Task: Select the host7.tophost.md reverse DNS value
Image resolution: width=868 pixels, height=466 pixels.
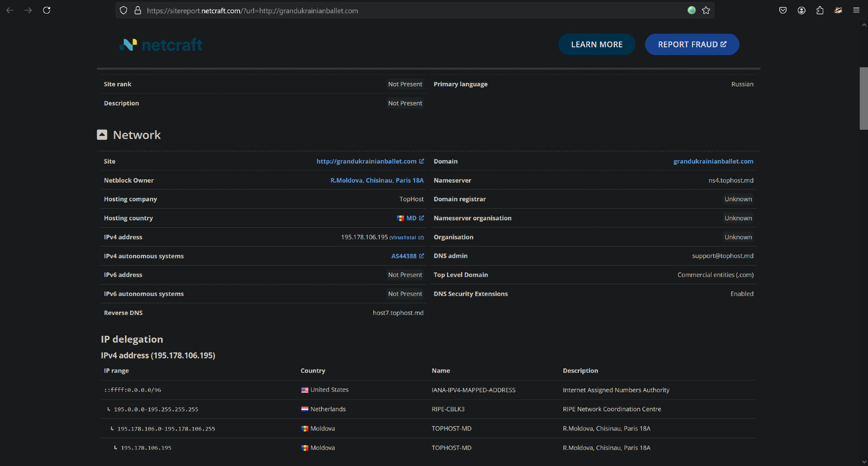Action: 398,313
